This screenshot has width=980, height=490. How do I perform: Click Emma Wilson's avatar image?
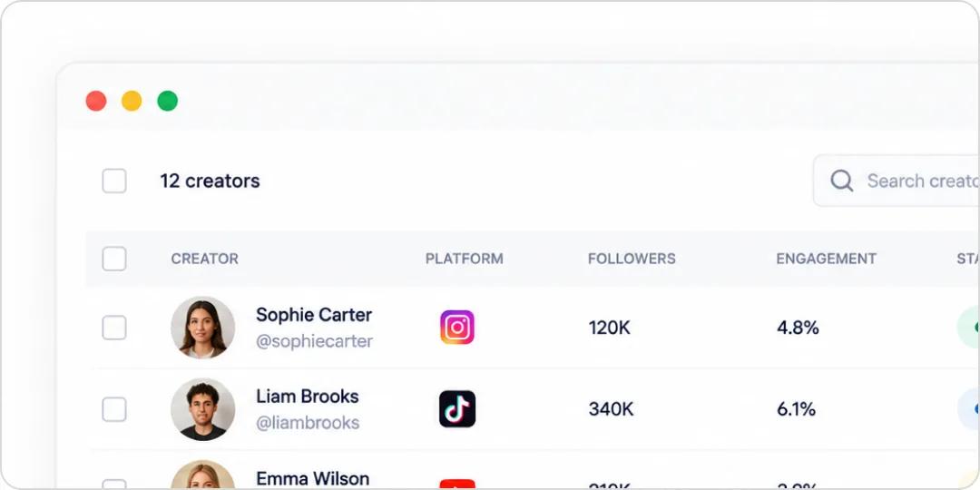click(203, 475)
